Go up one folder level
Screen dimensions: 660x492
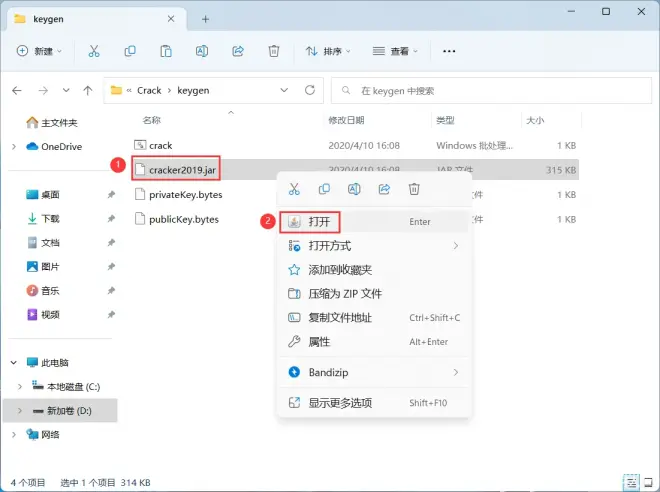88,90
